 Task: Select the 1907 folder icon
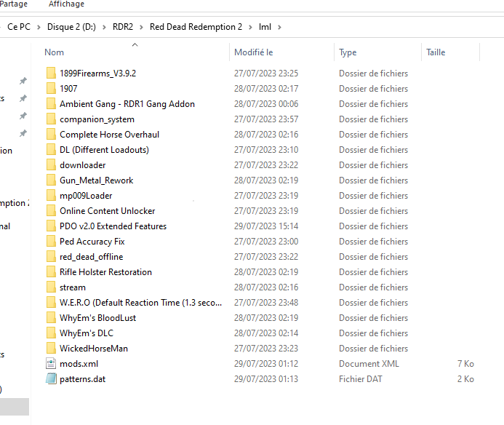[51, 88]
